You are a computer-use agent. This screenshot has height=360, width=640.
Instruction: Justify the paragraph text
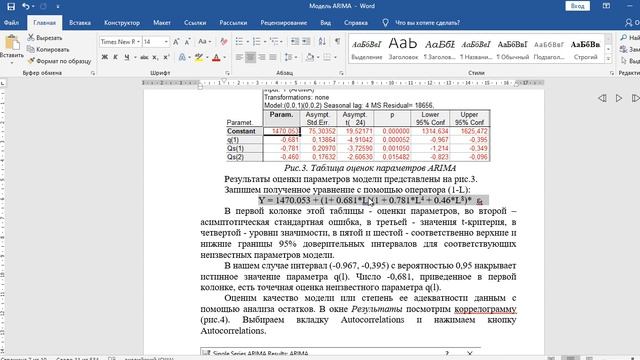click(273, 57)
